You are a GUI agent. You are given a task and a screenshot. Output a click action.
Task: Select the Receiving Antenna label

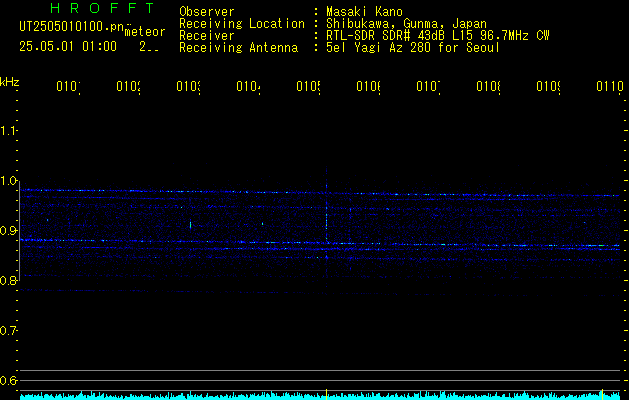238,48
